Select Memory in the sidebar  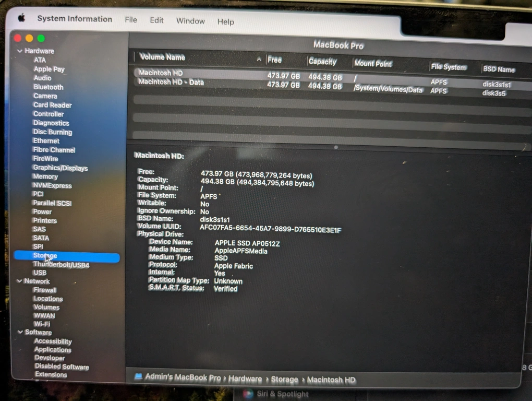[x=45, y=176]
